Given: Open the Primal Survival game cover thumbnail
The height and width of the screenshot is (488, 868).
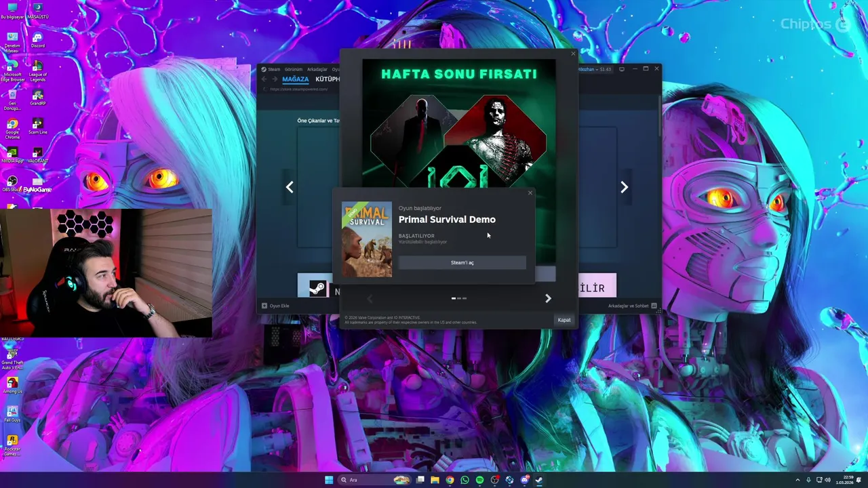Looking at the screenshot, I should point(366,239).
